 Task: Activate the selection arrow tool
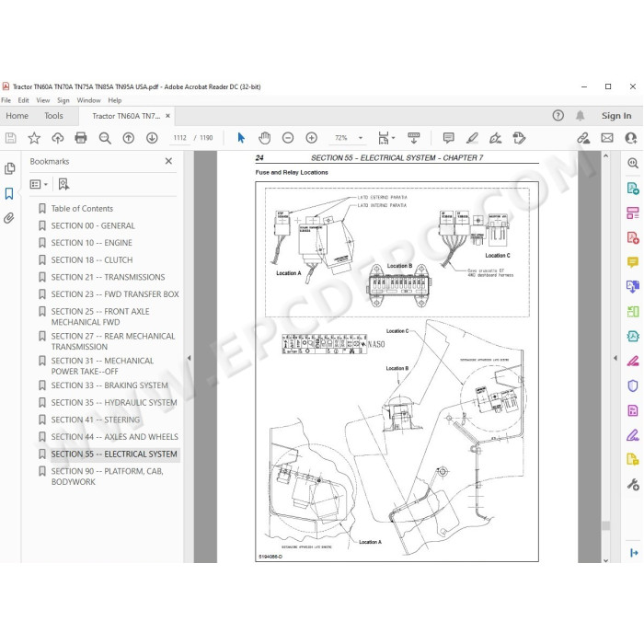(x=241, y=138)
